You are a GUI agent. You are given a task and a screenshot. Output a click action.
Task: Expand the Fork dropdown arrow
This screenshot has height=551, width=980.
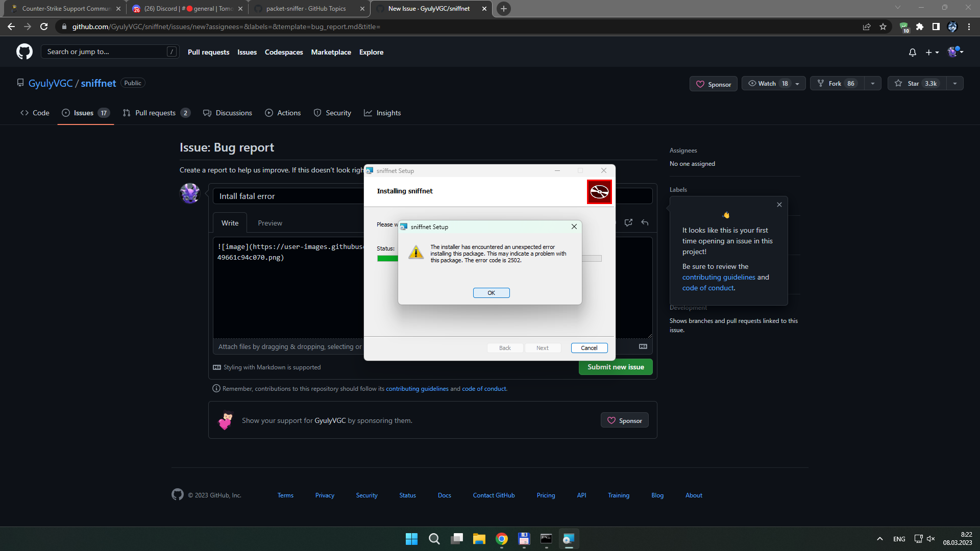click(x=872, y=83)
